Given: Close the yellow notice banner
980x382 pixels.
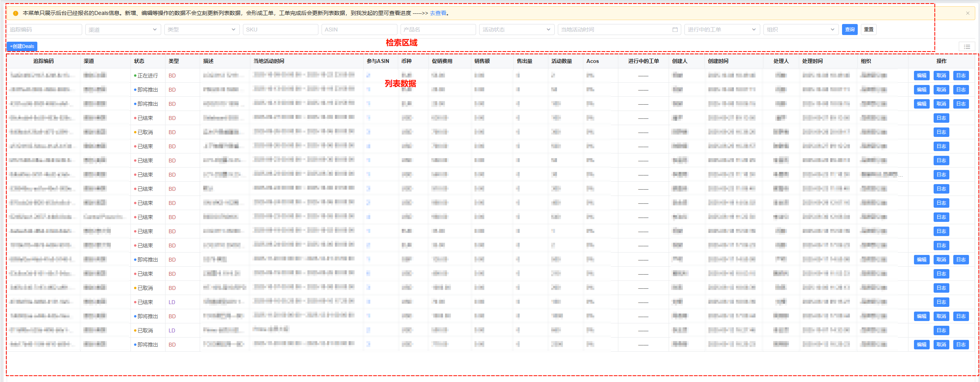Looking at the screenshot, I should [x=967, y=13].
